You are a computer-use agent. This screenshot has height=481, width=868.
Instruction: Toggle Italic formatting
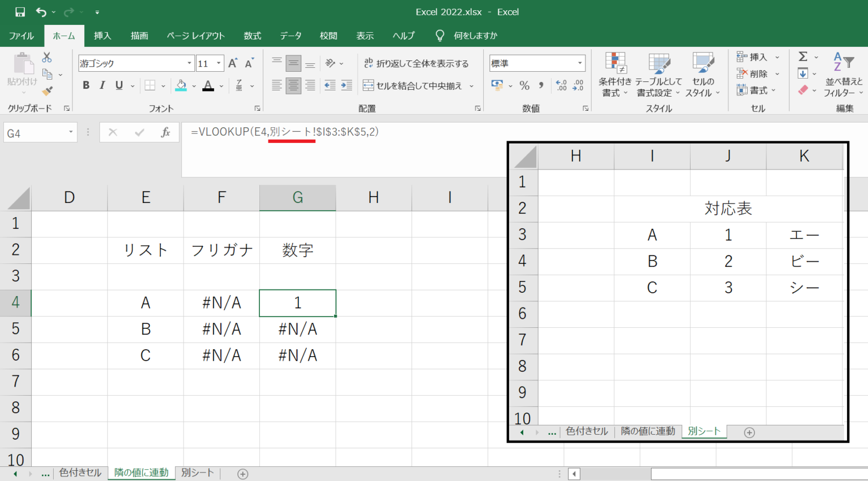coord(102,85)
